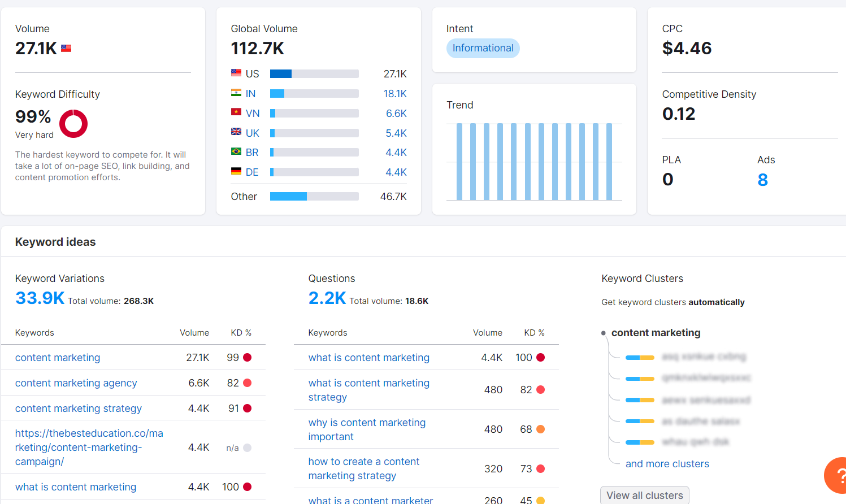846x504 pixels.
Task: Click the 18.1K volume for India
Action: tap(395, 94)
